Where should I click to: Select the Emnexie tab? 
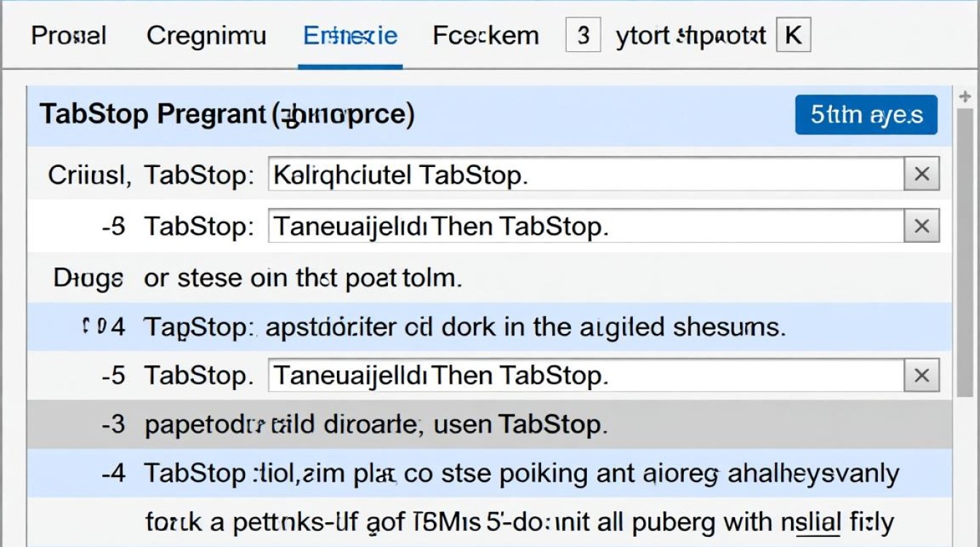pos(350,35)
